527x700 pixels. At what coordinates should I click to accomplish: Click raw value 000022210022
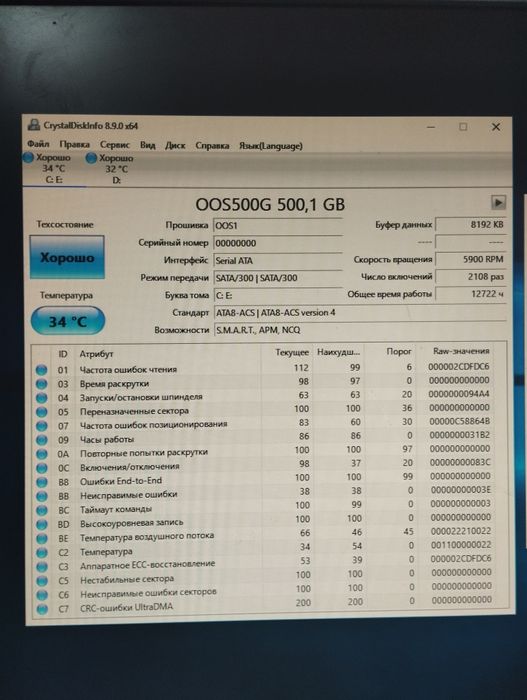coord(461,531)
